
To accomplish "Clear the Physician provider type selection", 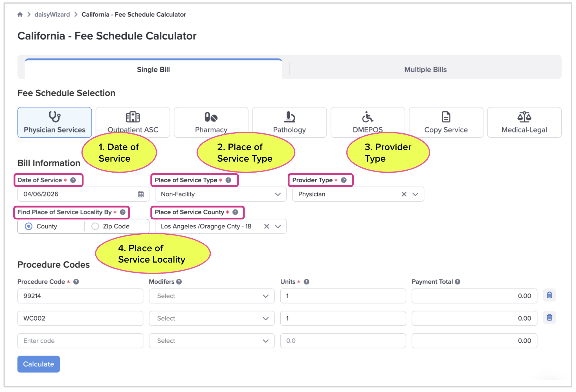I will pos(404,194).
